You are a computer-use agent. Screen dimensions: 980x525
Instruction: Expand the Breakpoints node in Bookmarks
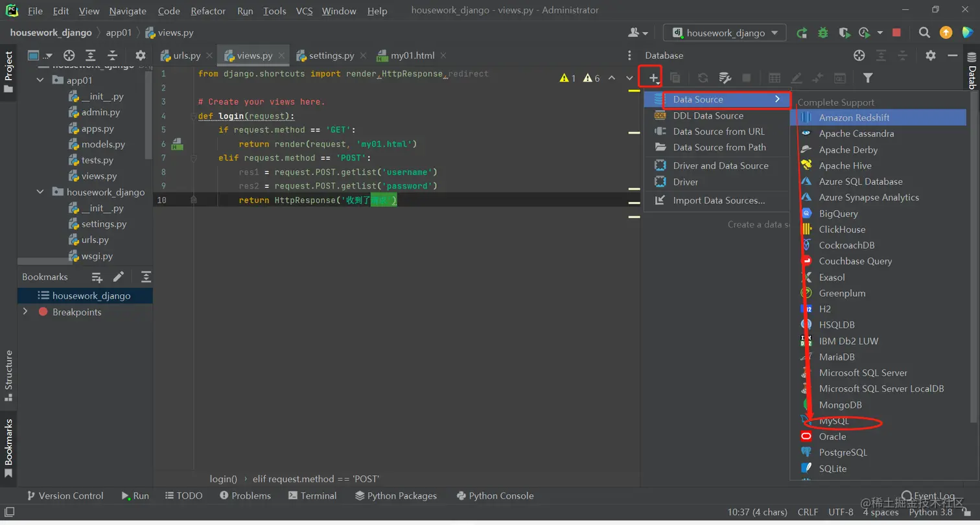click(x=25, y=312)
